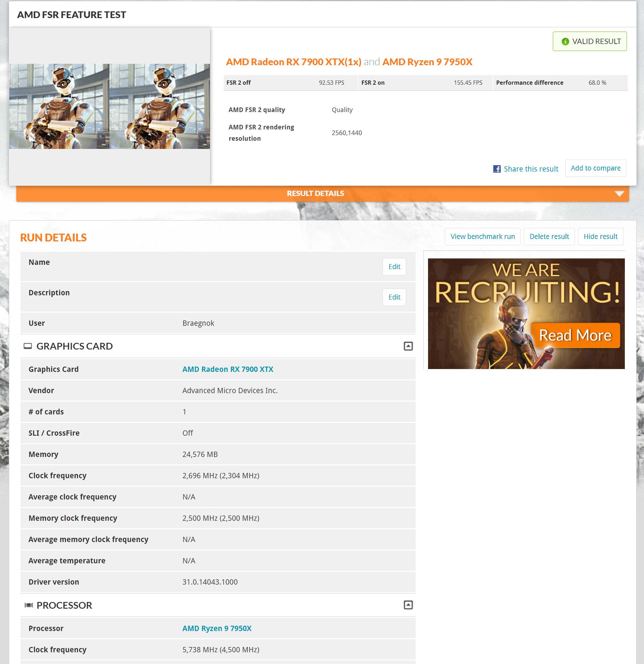
Task: Click the FSR comparison robot thumbnail
Action: click(x=110, y=106)
